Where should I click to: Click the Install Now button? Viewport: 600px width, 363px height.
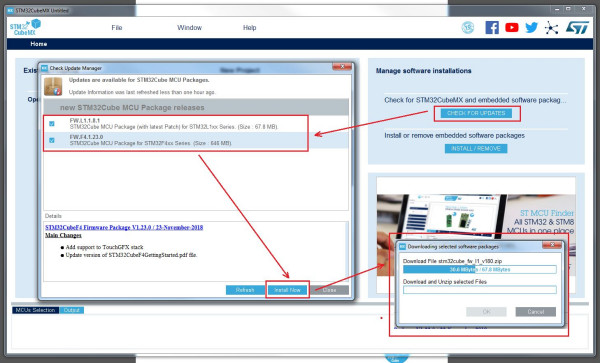click(287, 290)
